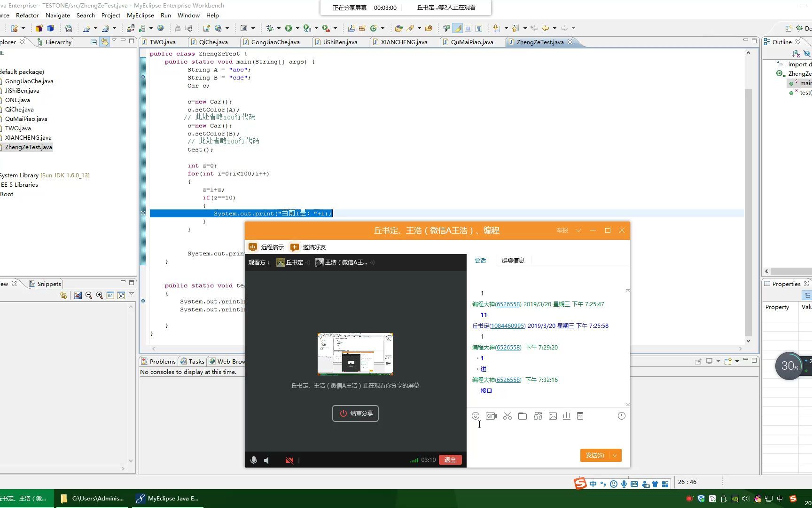812x508 pixels.
Task: Switch to 群聊信息 tab in chat
Action: click(x=513, y=260)
